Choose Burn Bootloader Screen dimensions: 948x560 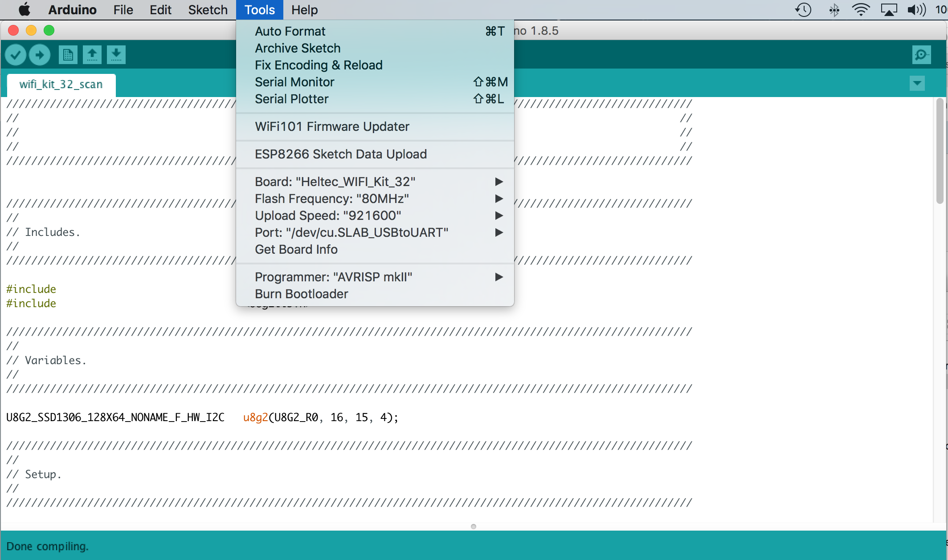pos(375,294)
